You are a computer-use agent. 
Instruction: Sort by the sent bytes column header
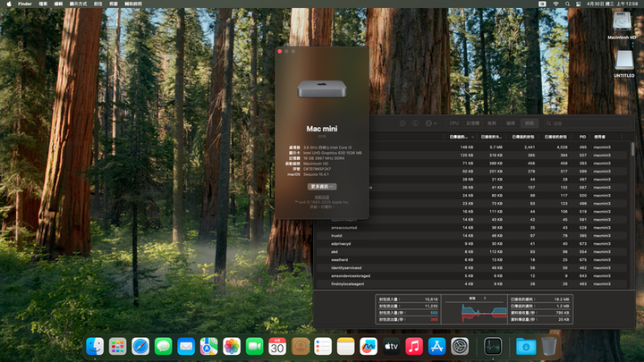(x=461, y=137)
